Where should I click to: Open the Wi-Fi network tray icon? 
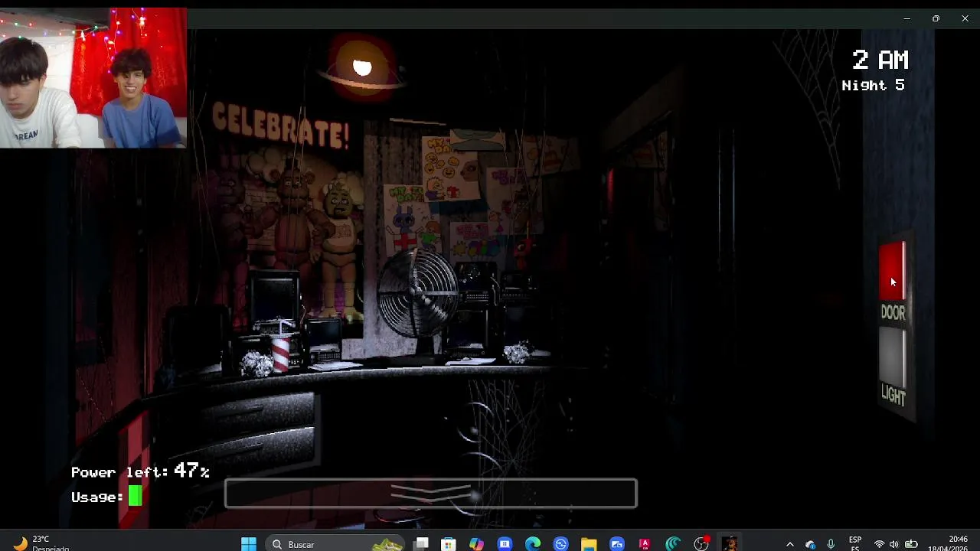[x=879, y=544]
